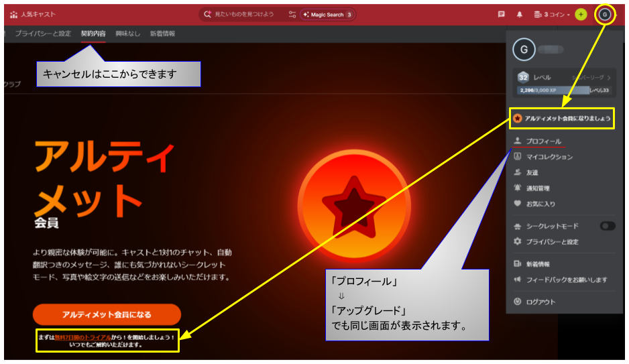Open the 新着情報 tab
The height and width of the screenshot is (364, 629).
(x=162, y=34)
